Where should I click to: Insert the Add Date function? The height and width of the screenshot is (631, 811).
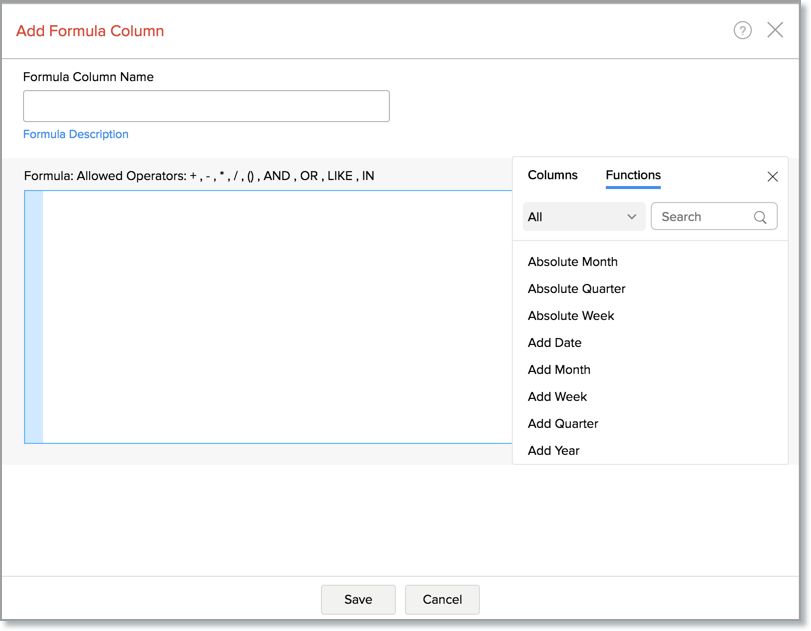click(555, 343)
